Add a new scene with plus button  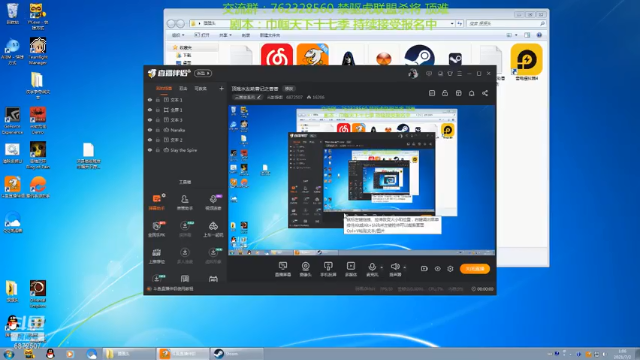point(221,88)
